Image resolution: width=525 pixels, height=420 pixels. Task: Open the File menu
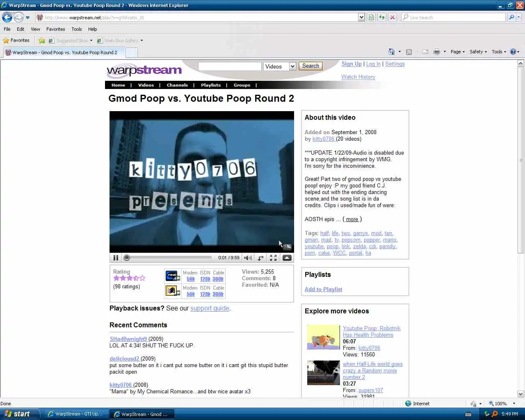pyautogui.click(x=7, y=29)
